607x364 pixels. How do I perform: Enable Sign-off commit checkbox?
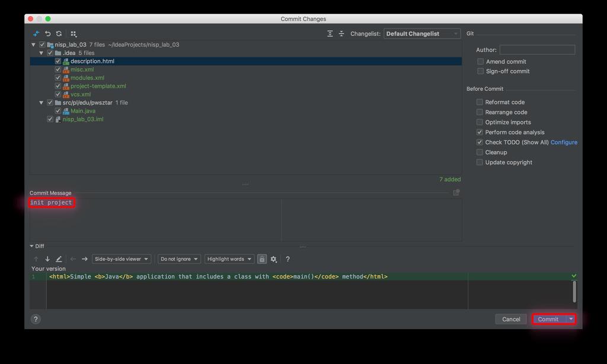click(x=480, y=71)
